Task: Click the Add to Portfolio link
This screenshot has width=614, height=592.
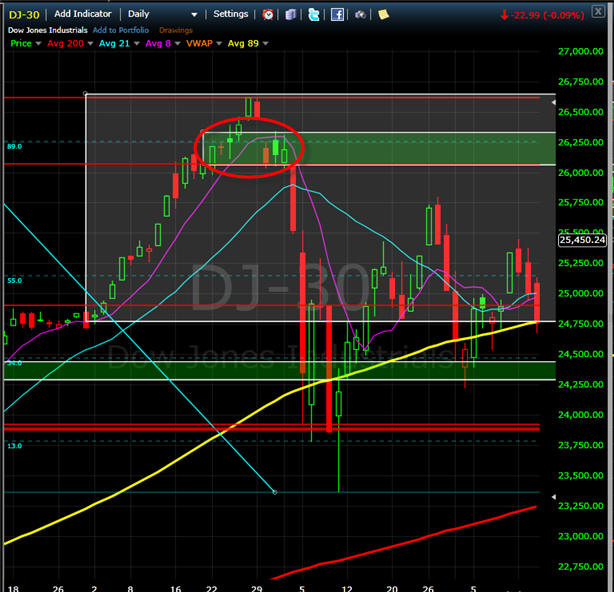Action: click(x=121, y=30)
